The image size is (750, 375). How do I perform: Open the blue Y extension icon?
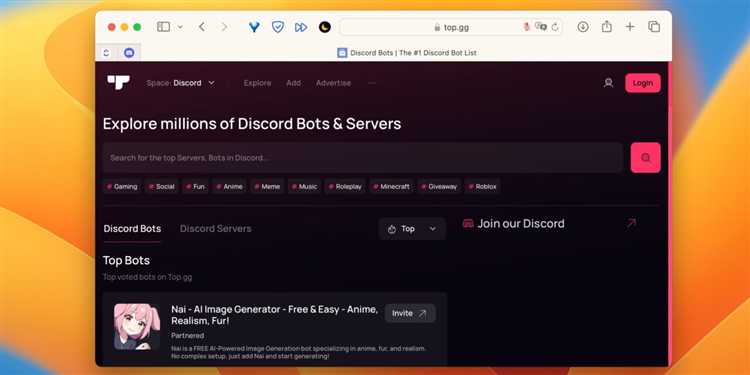click(x=254, y=27)
